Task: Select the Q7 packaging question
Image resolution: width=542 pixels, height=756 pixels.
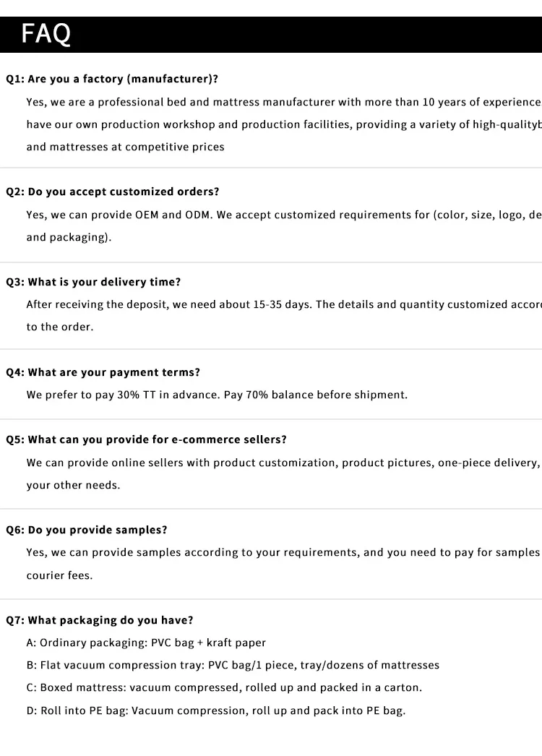Action: click(x=100, y=620)
